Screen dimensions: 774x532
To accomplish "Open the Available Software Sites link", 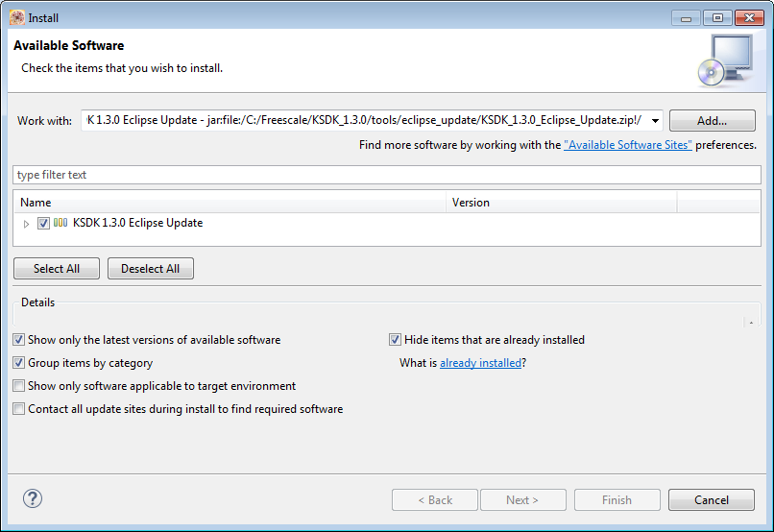I will pyautogui.click(x=628, y=145).
